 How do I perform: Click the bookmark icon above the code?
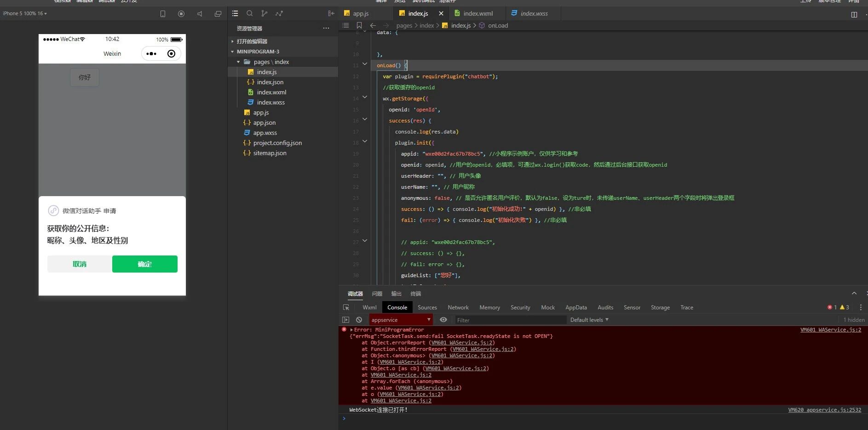pos(359,25)
